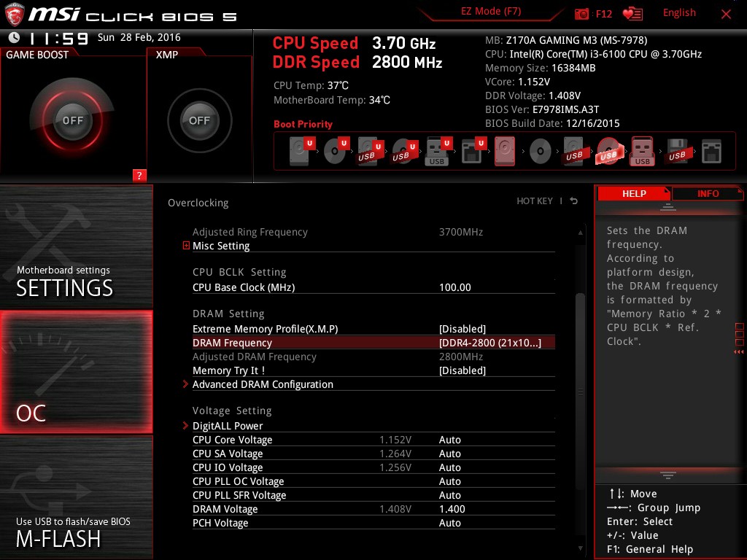Screen dimensions: 747x560
Task: Open Extreme Memory Profile [Disabled] option
Action: click(462, 329)
